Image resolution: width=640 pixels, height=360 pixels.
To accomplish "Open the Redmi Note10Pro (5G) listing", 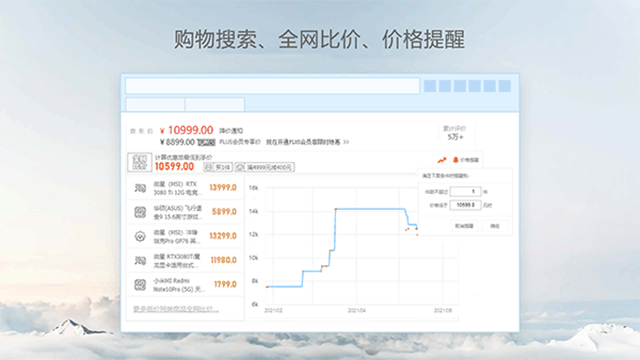I will [x=178, y=285].
